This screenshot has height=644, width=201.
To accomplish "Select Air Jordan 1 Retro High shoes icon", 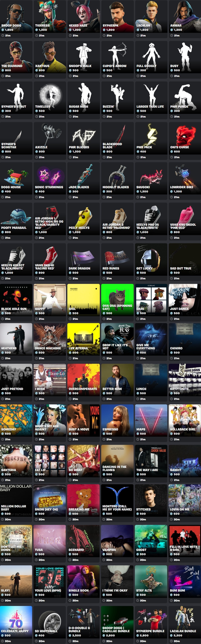I will point(50,219).
